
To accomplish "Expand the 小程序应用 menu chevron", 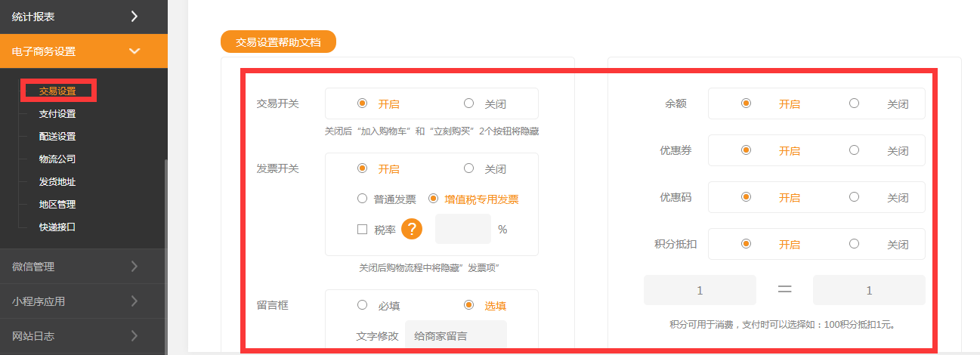I will click(x=134, y=301).
